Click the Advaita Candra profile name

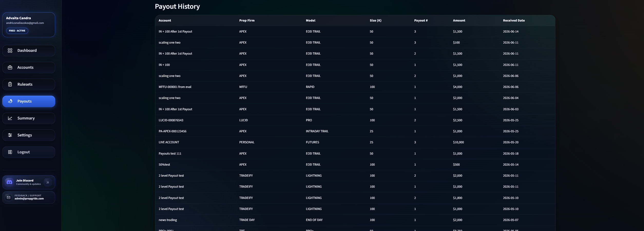[x=18, y=18]
